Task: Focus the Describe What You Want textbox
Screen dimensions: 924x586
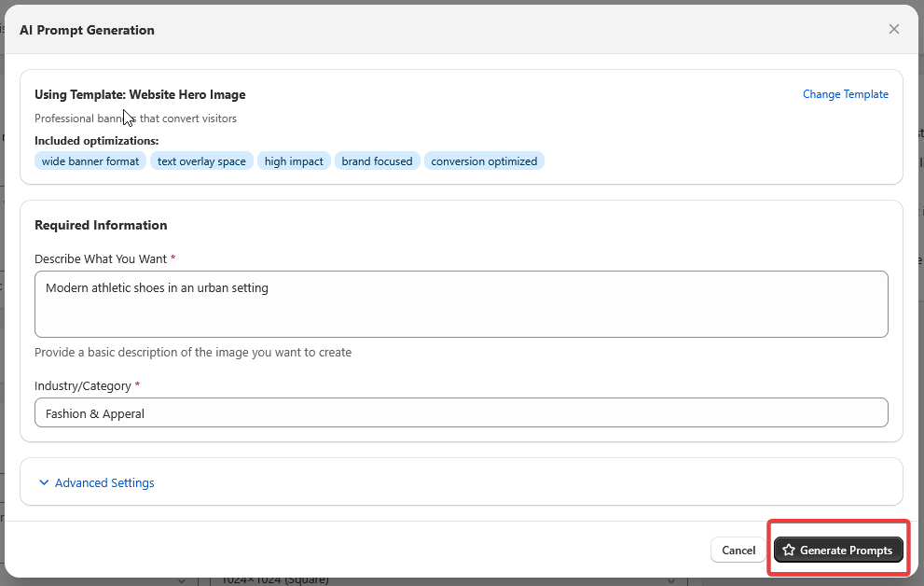Action: pos(461,304)
